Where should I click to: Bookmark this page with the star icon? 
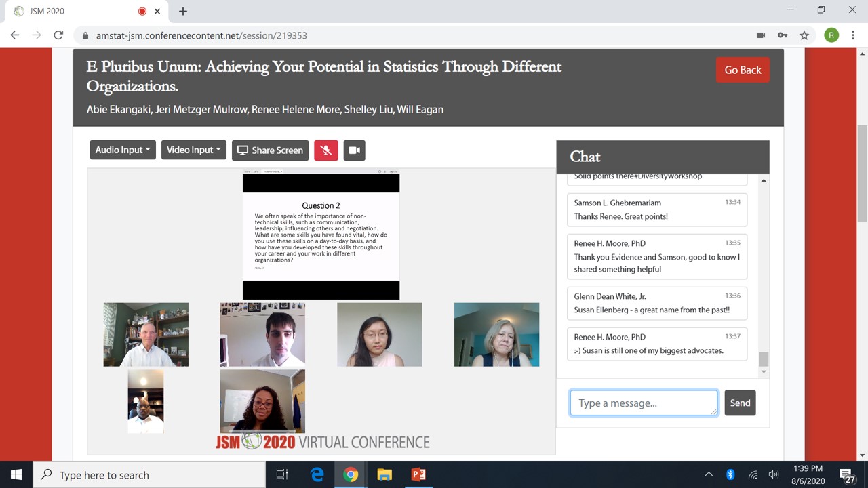click(x=804, y=35)
